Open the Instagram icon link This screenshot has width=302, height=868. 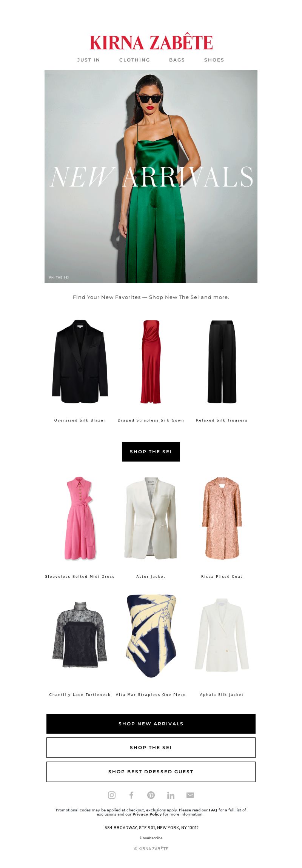(112, 795)
